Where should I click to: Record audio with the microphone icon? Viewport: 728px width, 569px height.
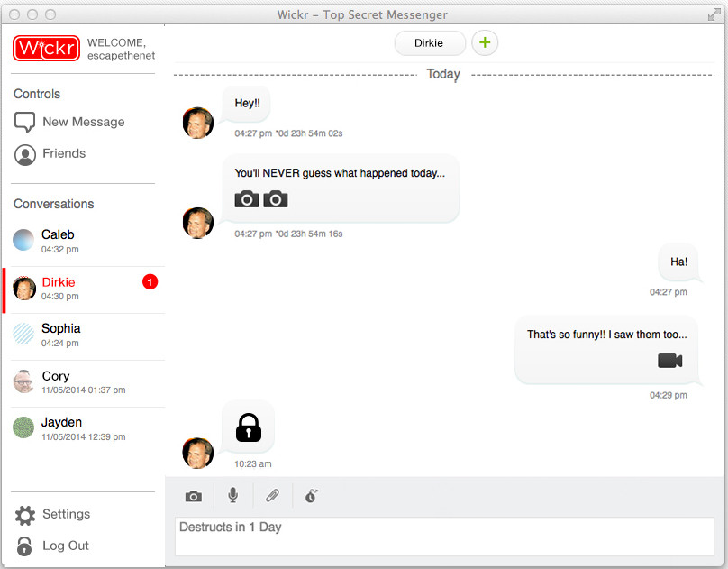pyautogui.click(x=233, y=496)
